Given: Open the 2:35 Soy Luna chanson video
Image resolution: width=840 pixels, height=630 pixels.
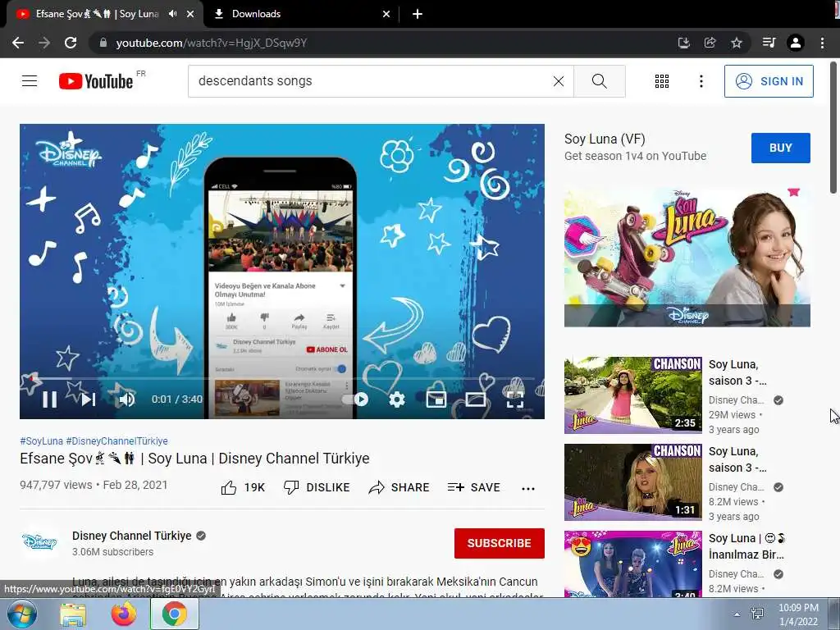Looking at the screenshot, I should 632,395.
